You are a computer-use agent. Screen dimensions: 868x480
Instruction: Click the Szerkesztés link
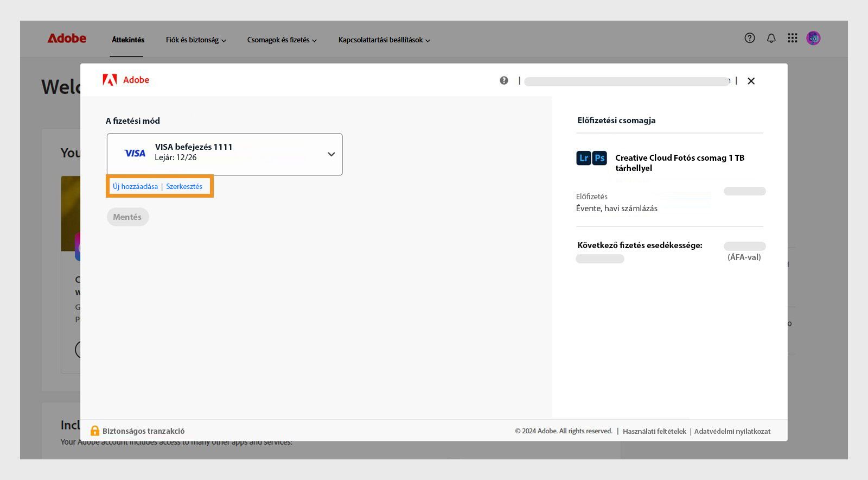[x=184, y=186]
